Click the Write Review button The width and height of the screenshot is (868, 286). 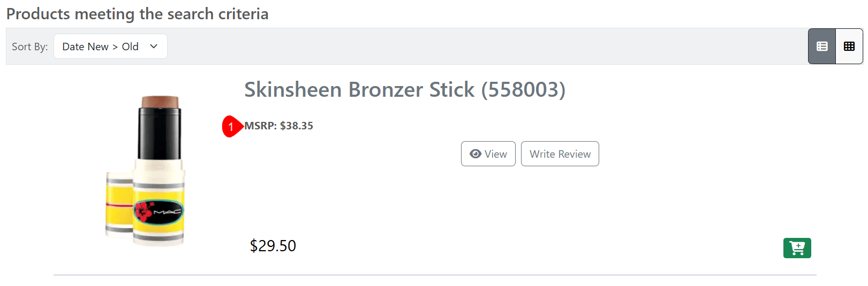pyautogui.click(x=560, y=154)
